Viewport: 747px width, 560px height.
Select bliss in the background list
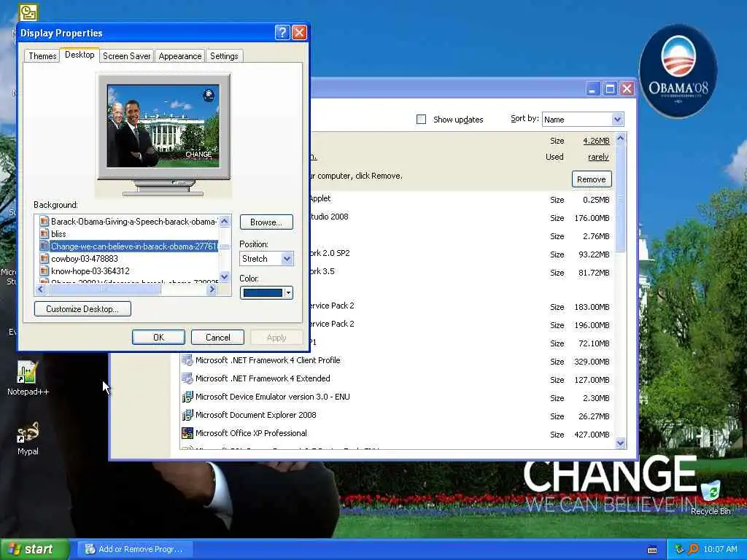(58, 234)
